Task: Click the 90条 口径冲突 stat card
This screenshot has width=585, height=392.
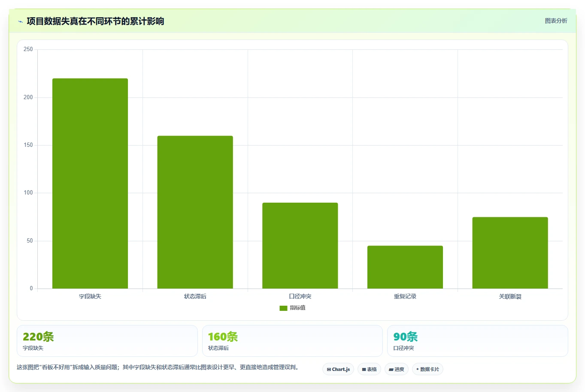Action: pyautogui.click(x=478, y=341)
